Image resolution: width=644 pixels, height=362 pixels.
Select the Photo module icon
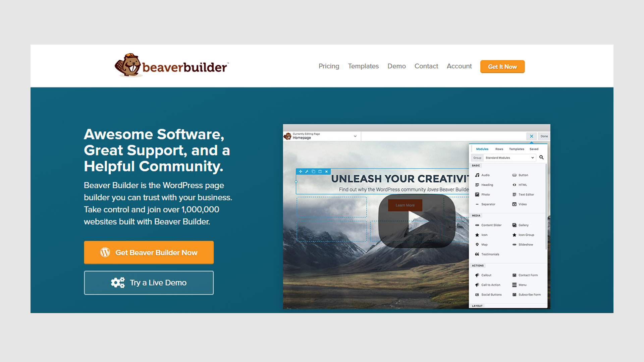pos(477,194)
